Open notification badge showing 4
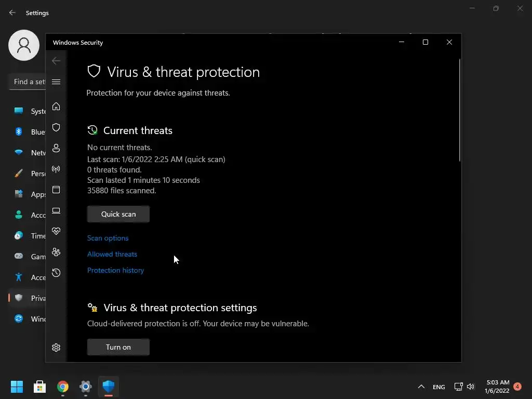Viewport: 532px width, 399px height. pos(517,387)
